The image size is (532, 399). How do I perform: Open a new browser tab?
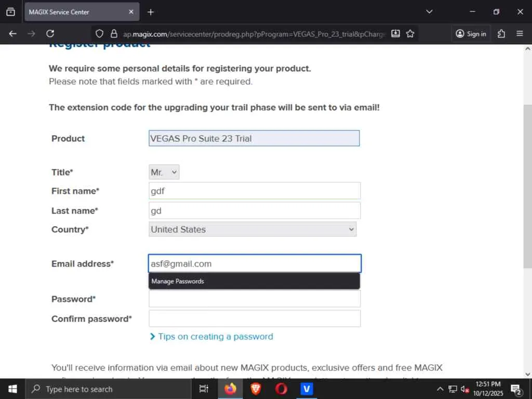coord(151,12)
